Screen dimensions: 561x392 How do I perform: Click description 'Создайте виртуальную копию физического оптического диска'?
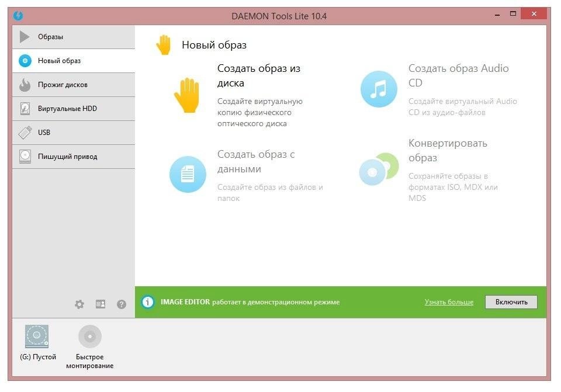259,112
